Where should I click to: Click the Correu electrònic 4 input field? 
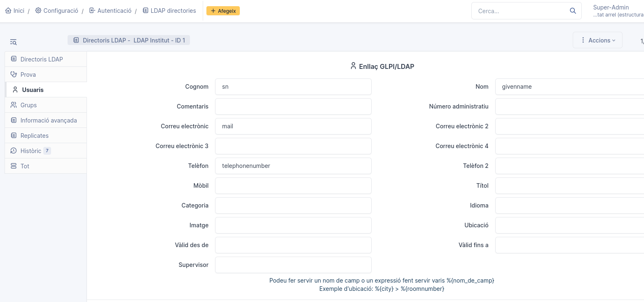(x=569, y=146)
